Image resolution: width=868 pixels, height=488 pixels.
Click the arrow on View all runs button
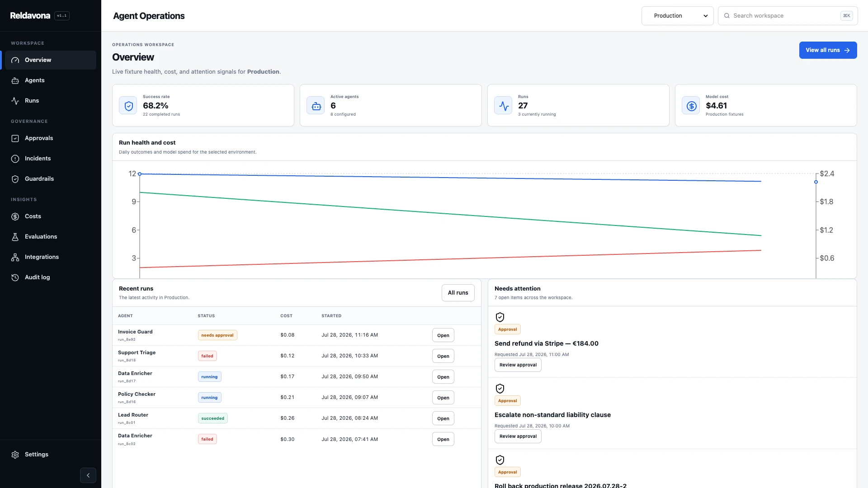point(847,50)
